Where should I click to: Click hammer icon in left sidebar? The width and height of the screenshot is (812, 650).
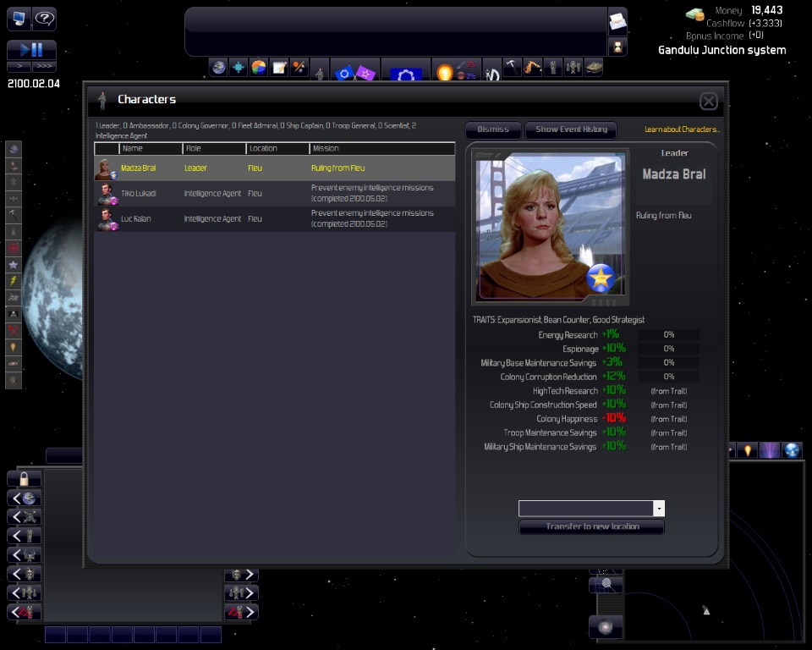14,215
